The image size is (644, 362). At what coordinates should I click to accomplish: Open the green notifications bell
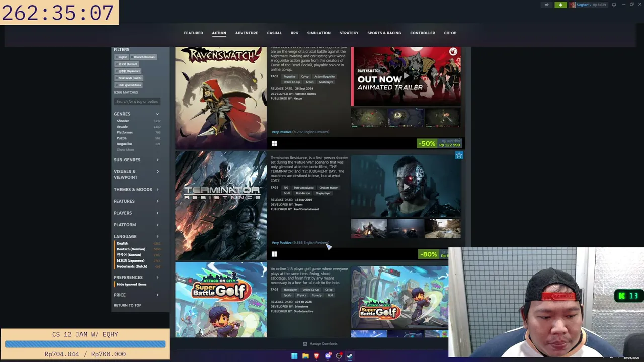[x=560, y=5]
